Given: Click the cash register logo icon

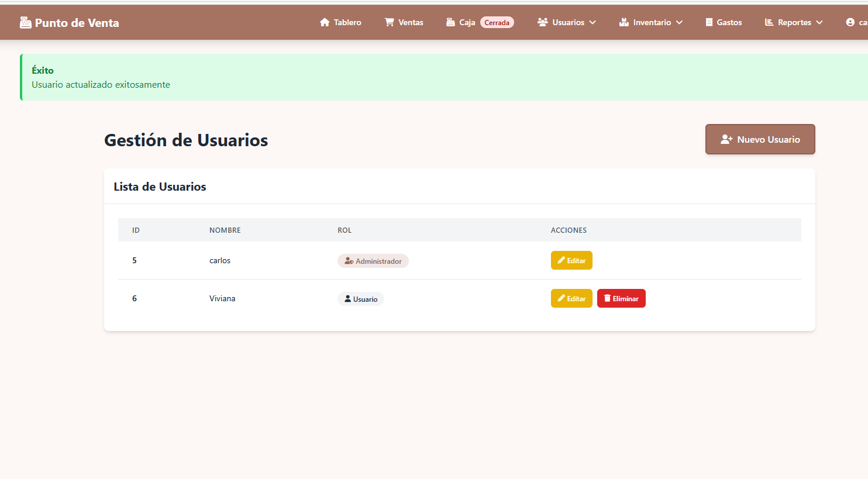Looking at the screenshot, I should [x=25, y=23].
